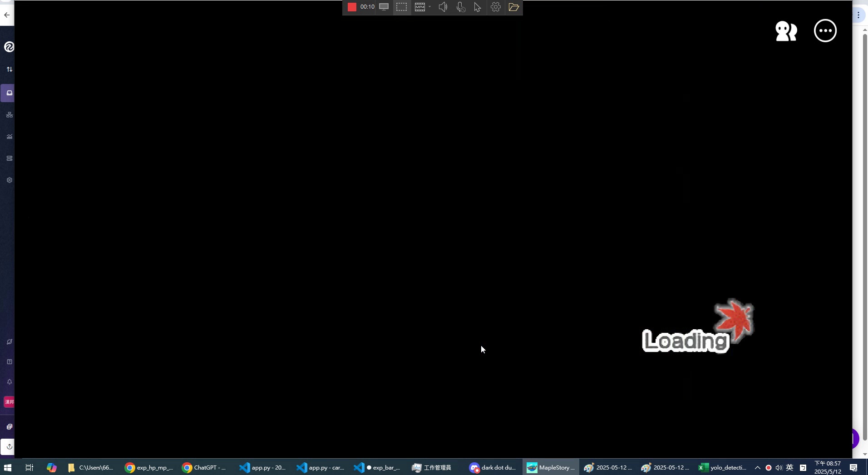The image size is (868, 475).
Task: Open the bell notifications in sidebar
Action: click(x=9, y=382)
